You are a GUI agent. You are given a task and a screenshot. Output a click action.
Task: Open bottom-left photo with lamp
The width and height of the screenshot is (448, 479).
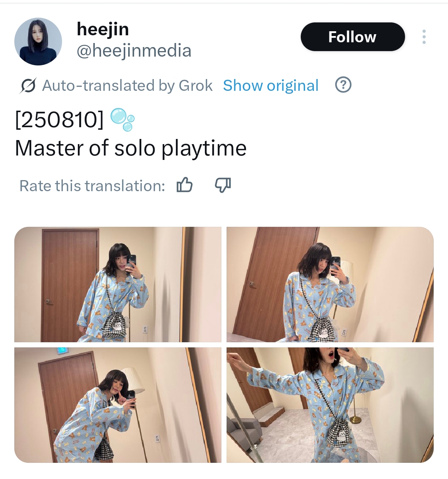118,405
